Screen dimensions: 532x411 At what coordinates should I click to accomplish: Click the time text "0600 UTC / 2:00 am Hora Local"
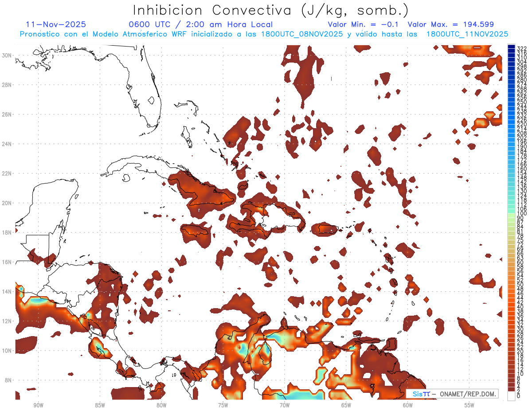tap(201, 24)
